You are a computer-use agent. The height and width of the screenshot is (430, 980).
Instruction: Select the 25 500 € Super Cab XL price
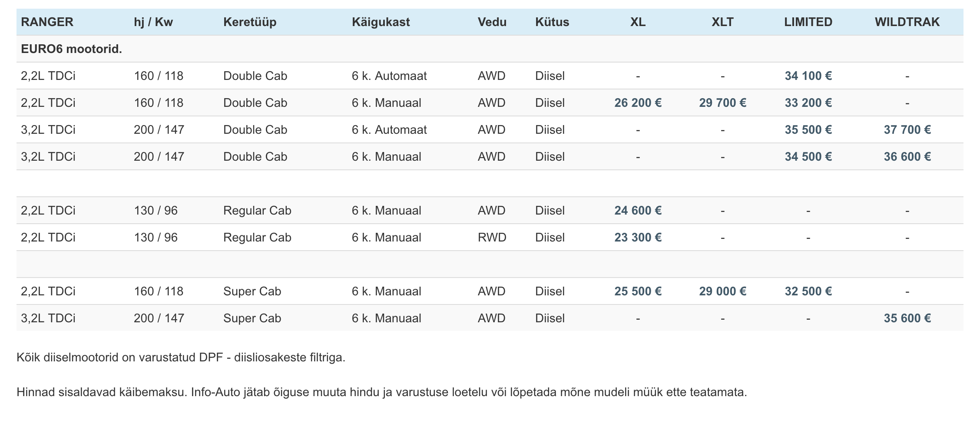638,291
